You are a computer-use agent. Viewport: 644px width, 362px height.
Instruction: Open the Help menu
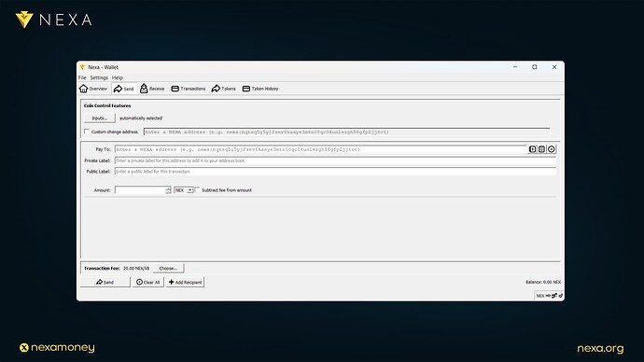pos(118,77)
